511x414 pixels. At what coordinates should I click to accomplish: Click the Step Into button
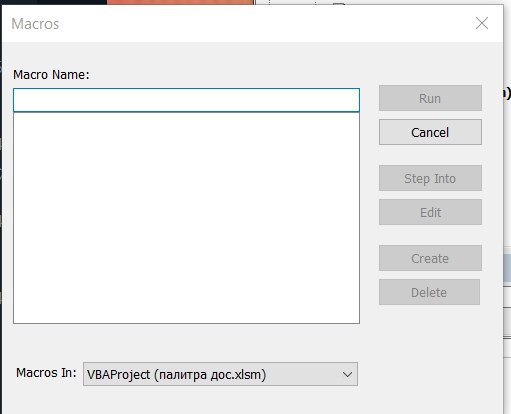(x=430, y=178)
